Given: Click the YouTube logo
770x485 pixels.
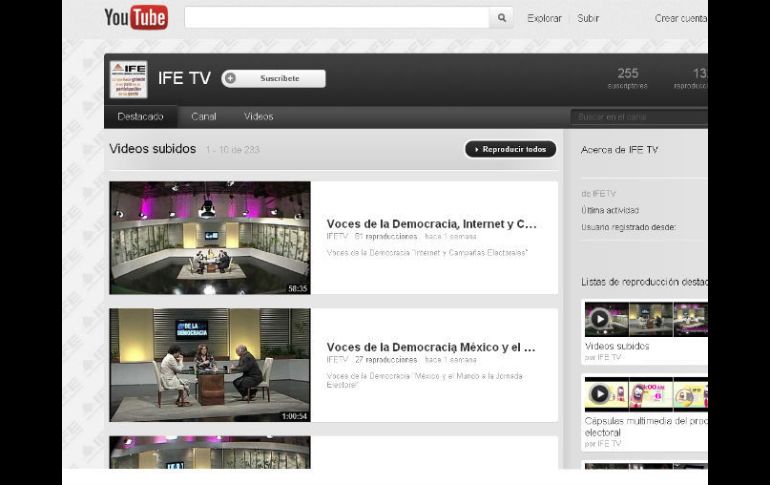Looking at the screenshot, I should coord(136,17).
